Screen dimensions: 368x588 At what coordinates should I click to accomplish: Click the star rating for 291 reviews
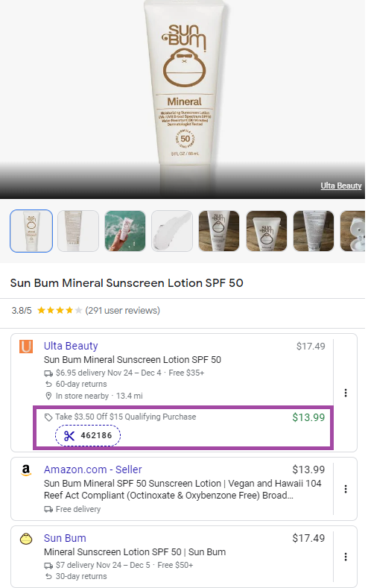point(60,311)
